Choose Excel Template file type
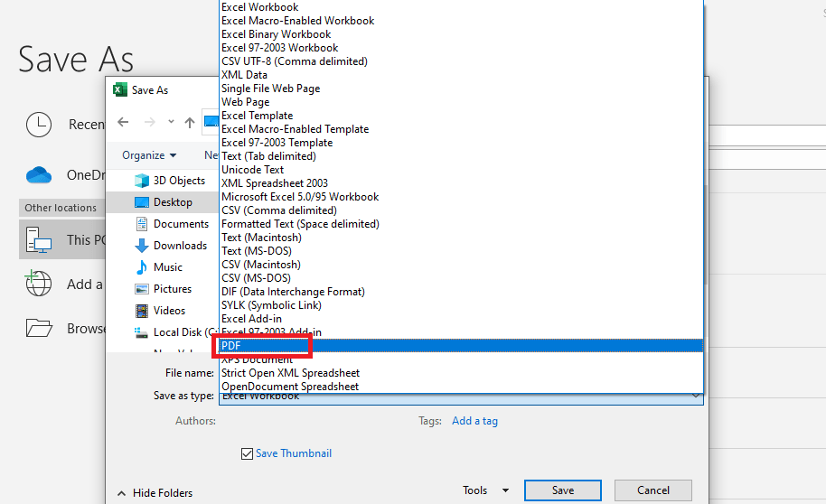The image size is (826, 504). click(x=461, y=116)
